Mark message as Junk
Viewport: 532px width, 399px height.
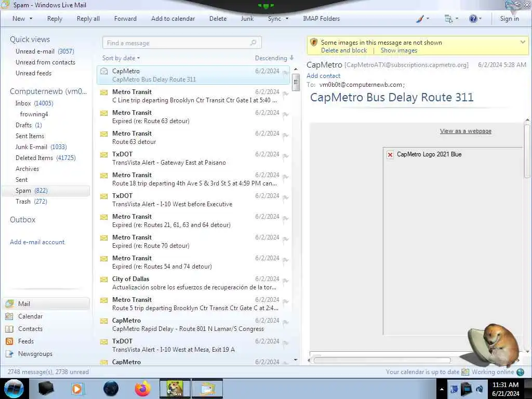click(247, 19)
